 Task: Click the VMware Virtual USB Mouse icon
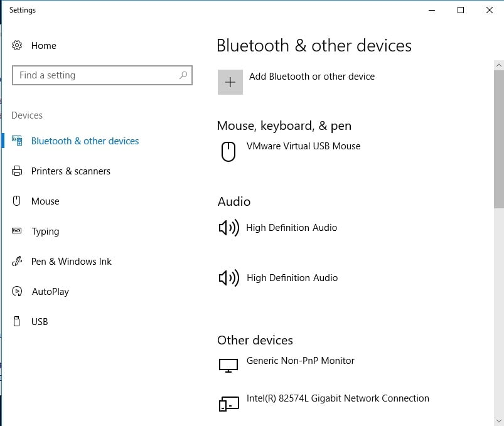point(228,151)
